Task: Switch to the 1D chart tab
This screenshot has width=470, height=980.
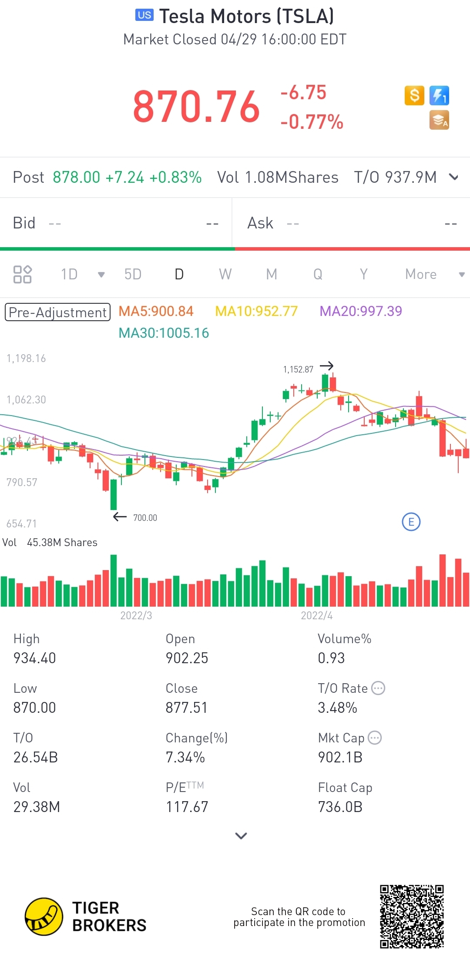Action: coord(69,274)
